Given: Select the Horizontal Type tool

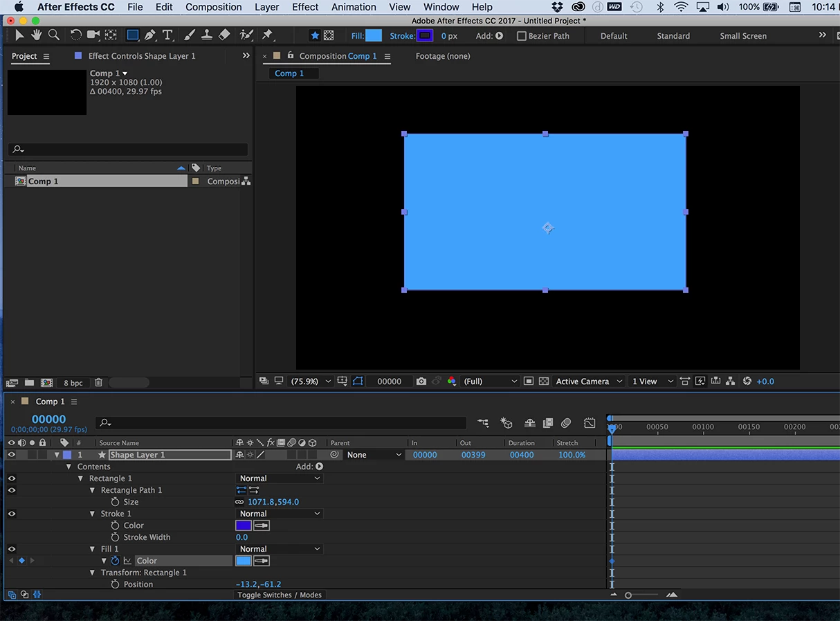Looking at the screenshot, I should click(167, 35).
